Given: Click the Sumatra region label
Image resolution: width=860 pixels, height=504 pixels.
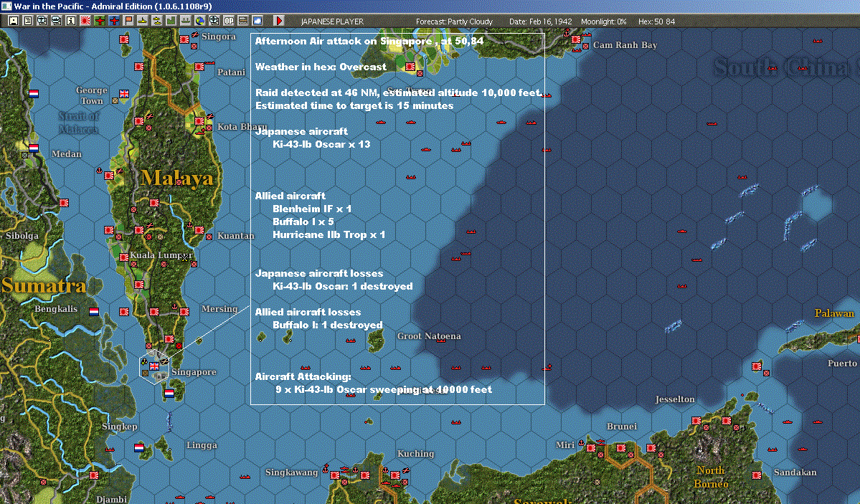Looking at the screenshot, I should [x=44, y=285].
